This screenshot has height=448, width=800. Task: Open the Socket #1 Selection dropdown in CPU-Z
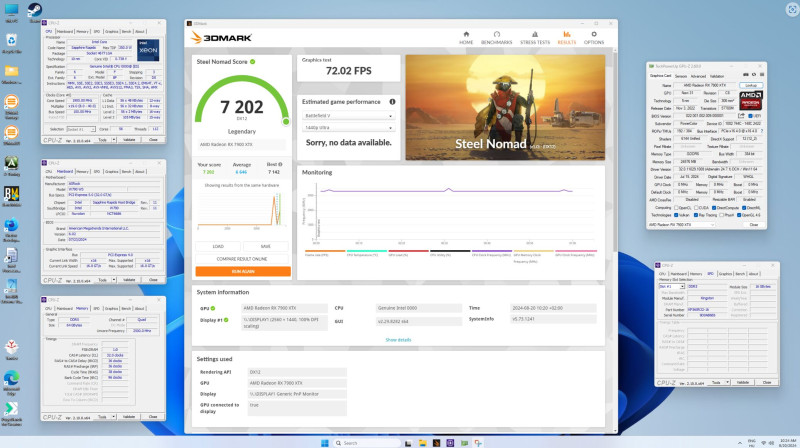81,129
